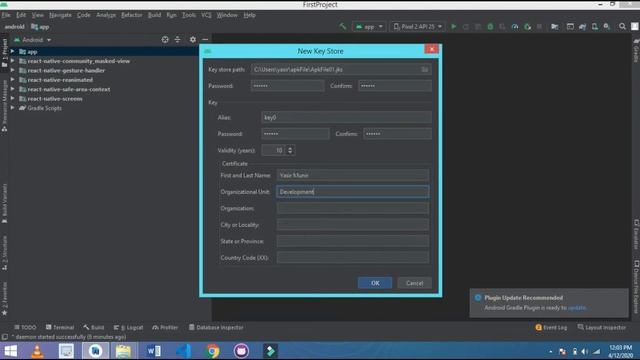Click the Organizational Unit field
640x360 pixels.
(x=353, y=192)
